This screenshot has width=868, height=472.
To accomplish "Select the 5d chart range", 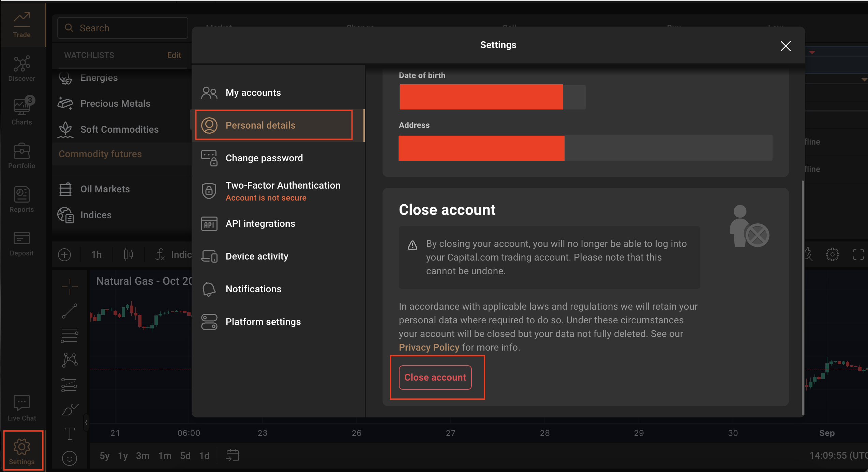I will 185,456.
